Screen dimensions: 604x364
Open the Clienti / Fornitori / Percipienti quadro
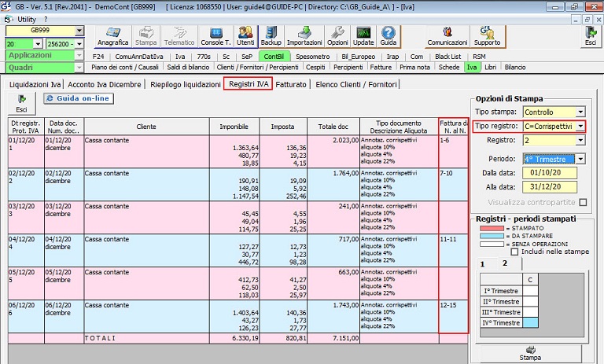click(x=257, y=68)
